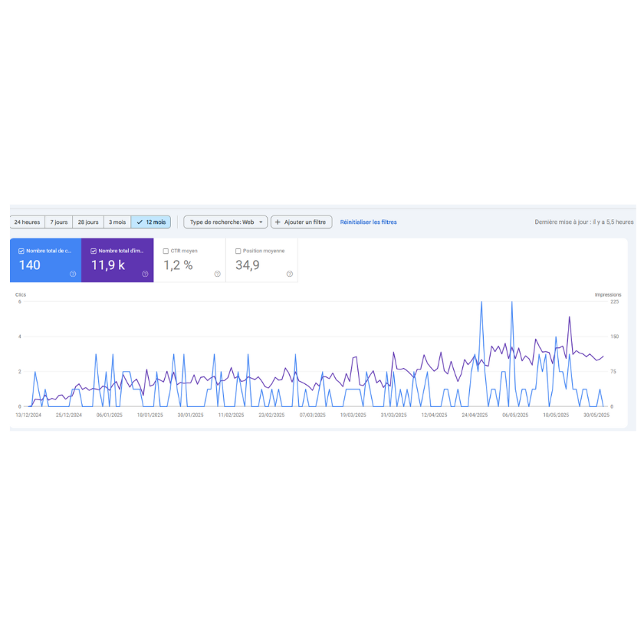The width and height of the screenshot is (644, 644).
Task: Click the plus icon in Ajouter un filtre
Action: click(x=278, y=222)
